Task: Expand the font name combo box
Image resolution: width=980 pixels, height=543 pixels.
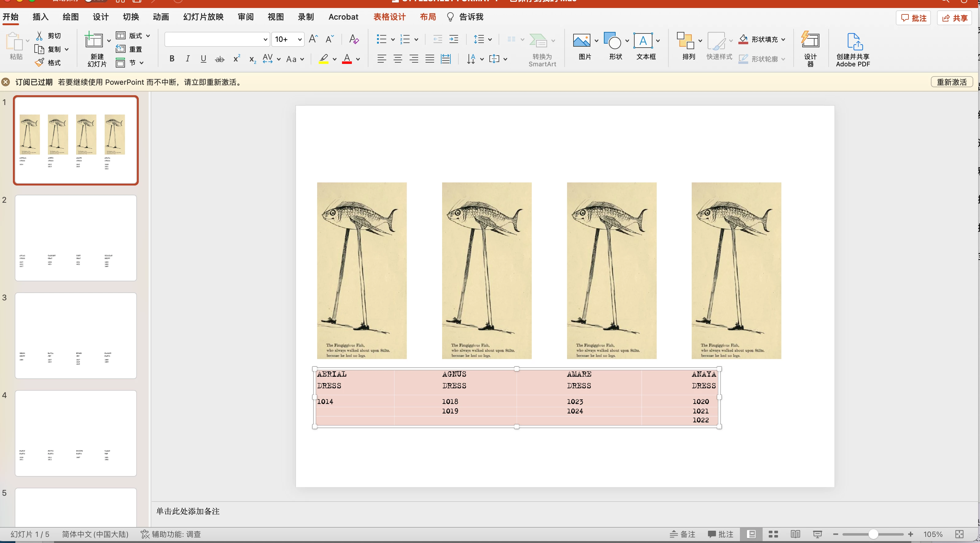Action: click(x=265, y=39)
